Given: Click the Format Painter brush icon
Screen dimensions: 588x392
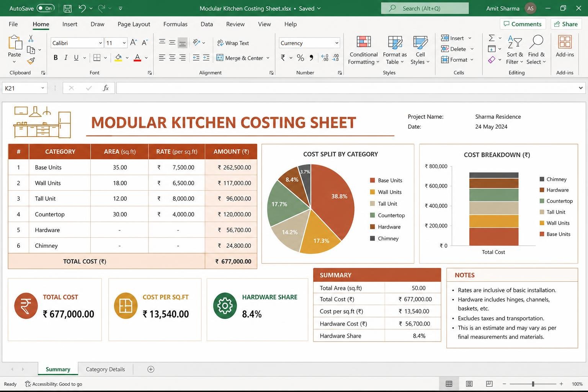Looking at the screenshot, I should [31, 60].
